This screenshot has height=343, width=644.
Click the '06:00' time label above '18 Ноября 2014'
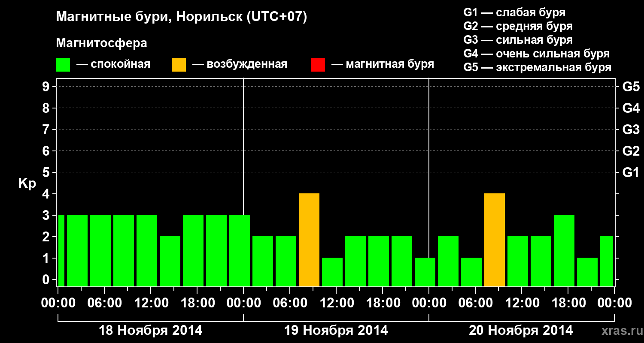104,303
